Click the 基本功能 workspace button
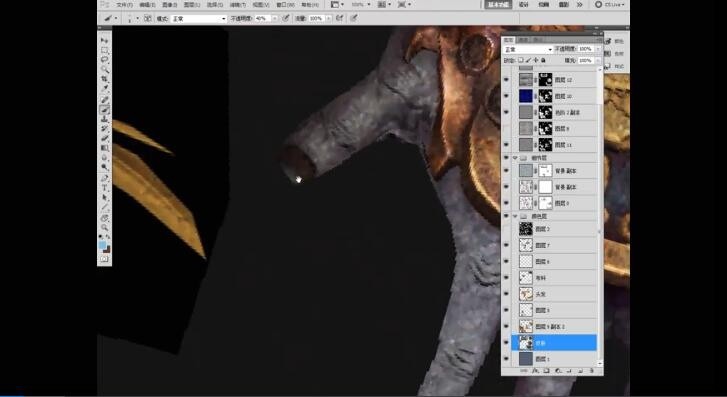 pos(498,5)
